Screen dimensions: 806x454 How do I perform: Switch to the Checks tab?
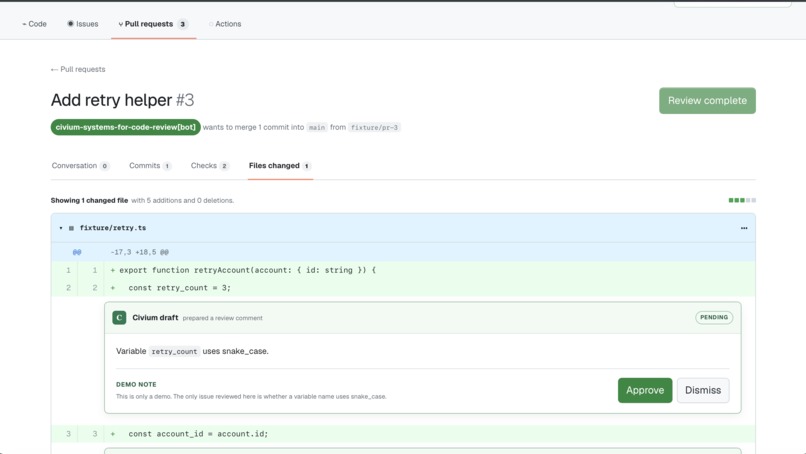click(209, 166)
